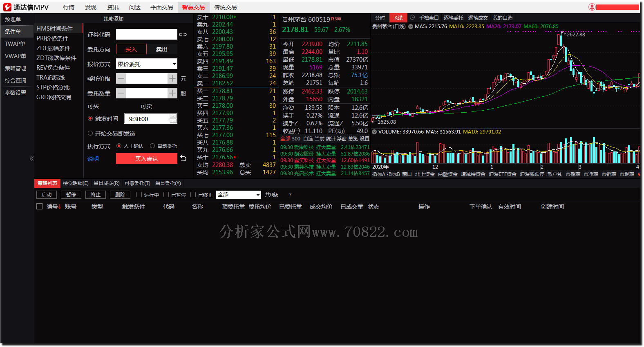The width and height of the screenshot is (644, 347).
Task: Select the 触发时间 radio option
Action: pos(90,118)
